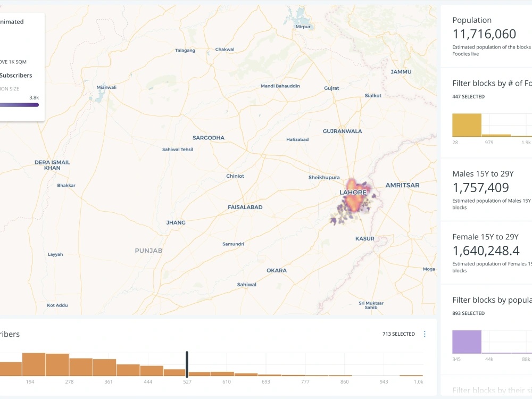Click the Gujrat map label
Screen dimensions: 532x399
coord(331,88)
